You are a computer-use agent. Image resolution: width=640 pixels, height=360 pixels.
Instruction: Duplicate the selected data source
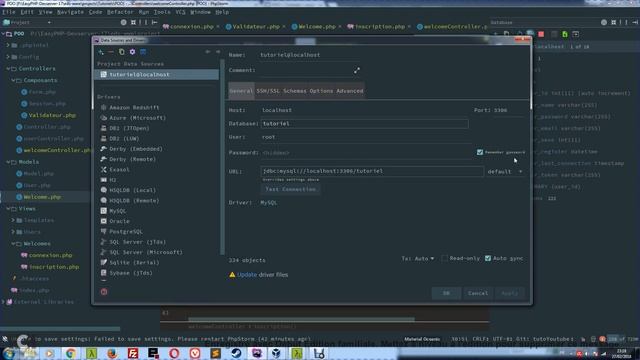(121, 52)
